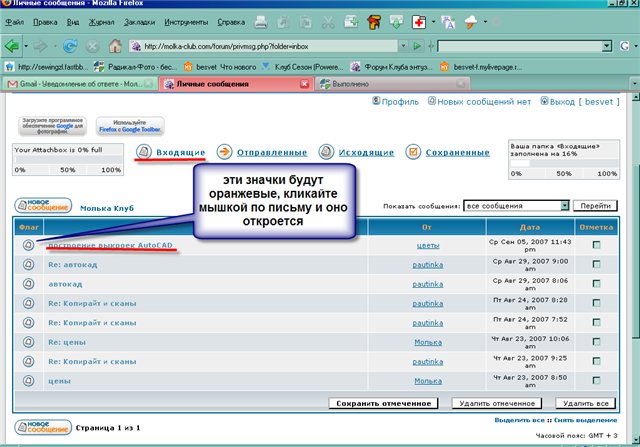
Task: Click the Исходящие outbox icon
Action: (x=327, y=152)
